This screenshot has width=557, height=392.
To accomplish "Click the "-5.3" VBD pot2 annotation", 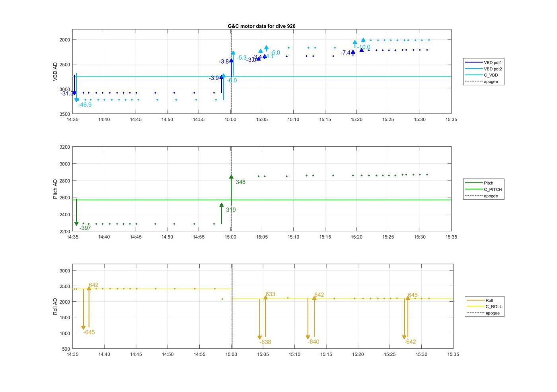I will (x=242, y=58).
